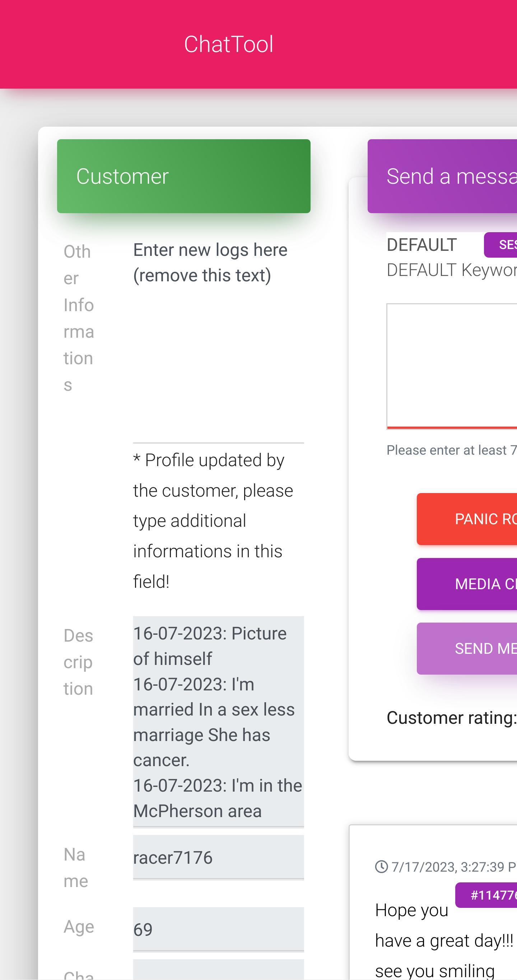The width and height of the screenshot is (517, 980).
Task: Click the ChatTool title in the header
Action: (228, 44)
